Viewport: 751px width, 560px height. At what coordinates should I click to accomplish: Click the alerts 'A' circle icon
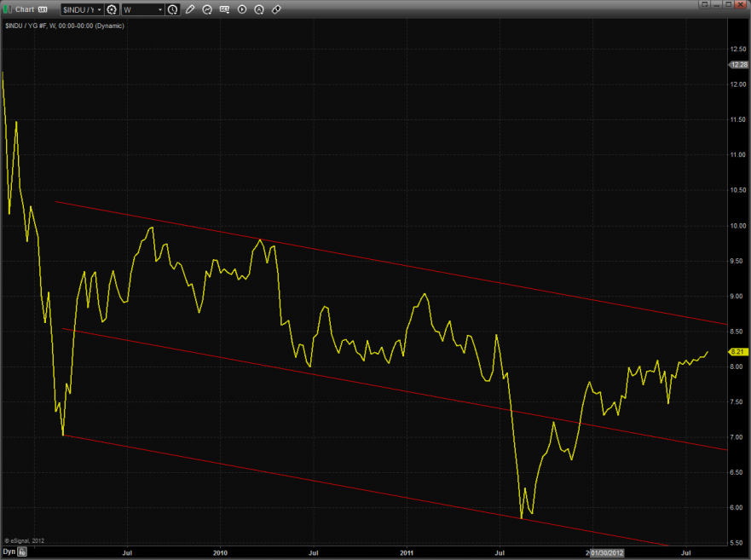click(x=259, y=9)
